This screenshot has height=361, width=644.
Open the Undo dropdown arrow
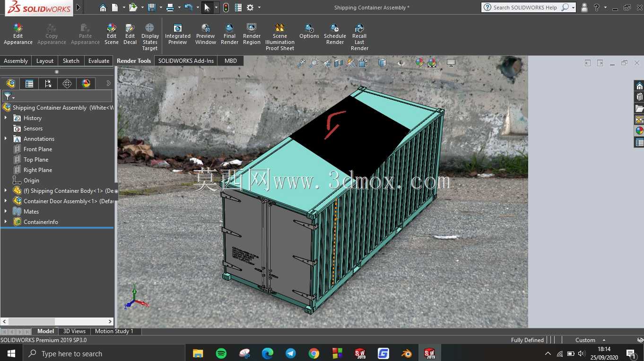[198, 8]
